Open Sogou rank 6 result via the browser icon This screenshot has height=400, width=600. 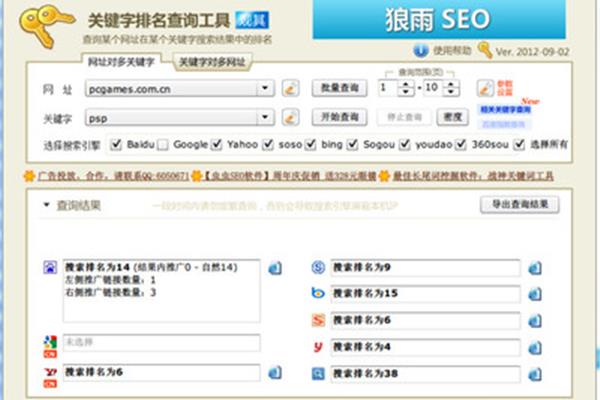coord(535,321)
